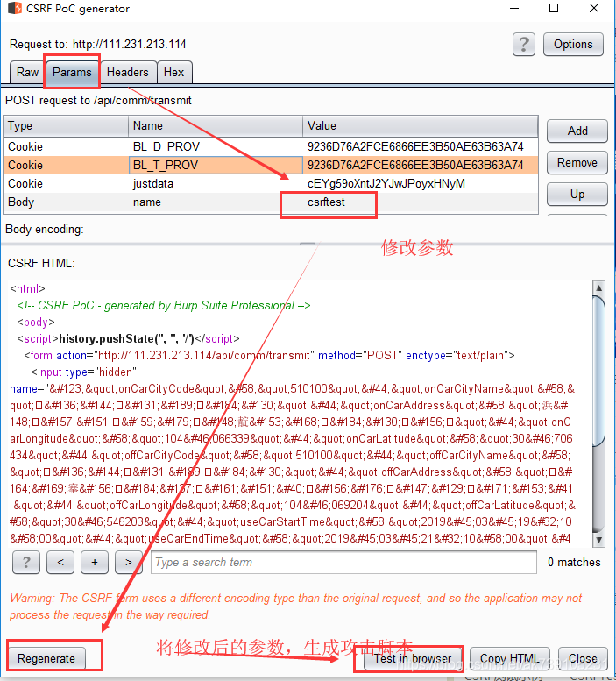Viewport: 616px width, 681px height.
Task: Click the split pane divider handle
Action: pos(308,244)
